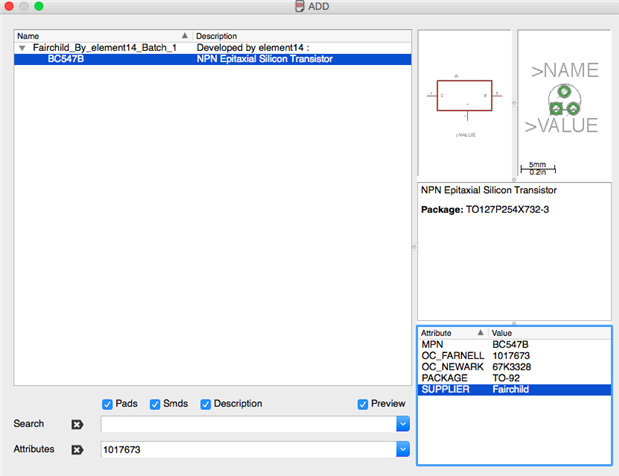Click the schematic symbol preview
The width and height of the screenshot is (619, 476).
464,103
